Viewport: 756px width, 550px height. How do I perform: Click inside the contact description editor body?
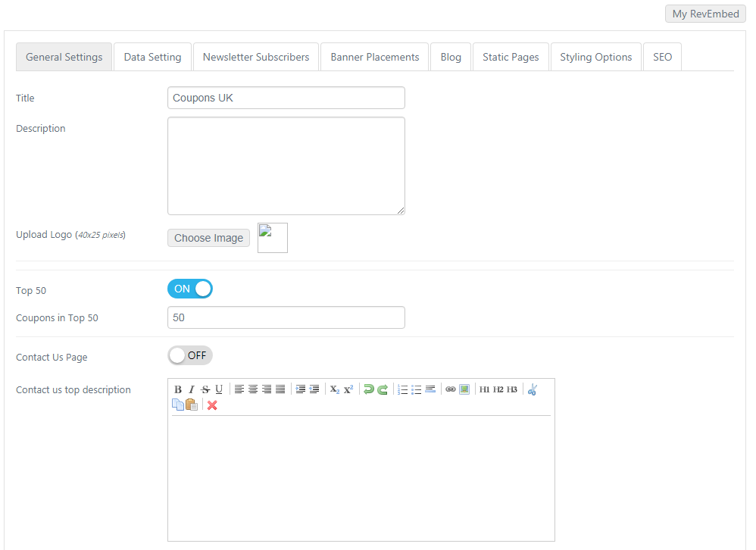click(x=361, y=477)
